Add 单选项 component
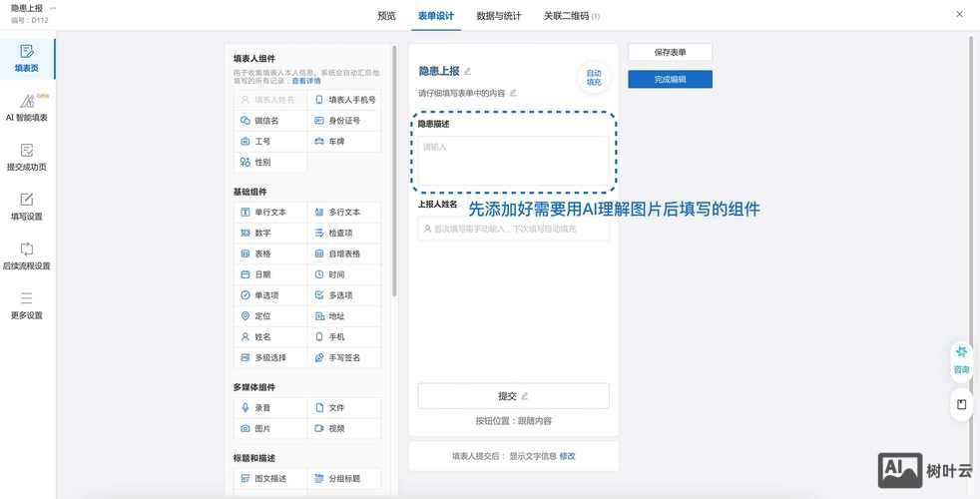Image resolution: width=980 pixels, height=499 pixels. click(x=270, y=295)
